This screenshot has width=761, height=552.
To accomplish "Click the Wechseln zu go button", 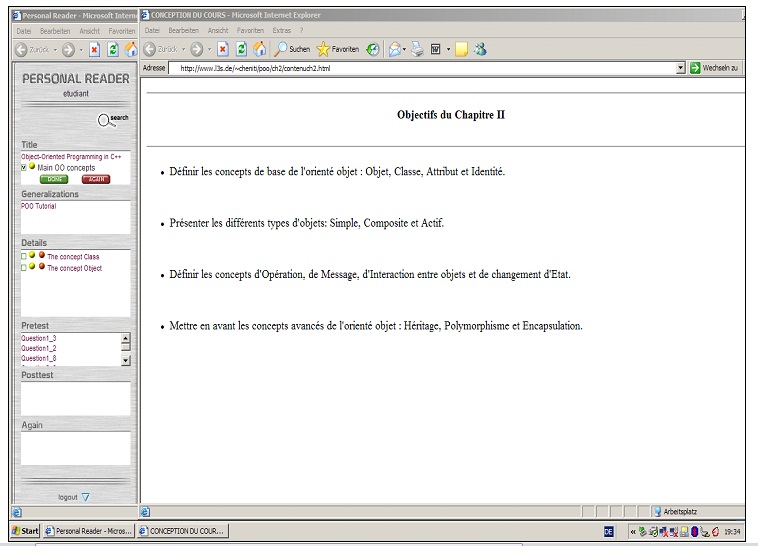I will click(714, 68).
